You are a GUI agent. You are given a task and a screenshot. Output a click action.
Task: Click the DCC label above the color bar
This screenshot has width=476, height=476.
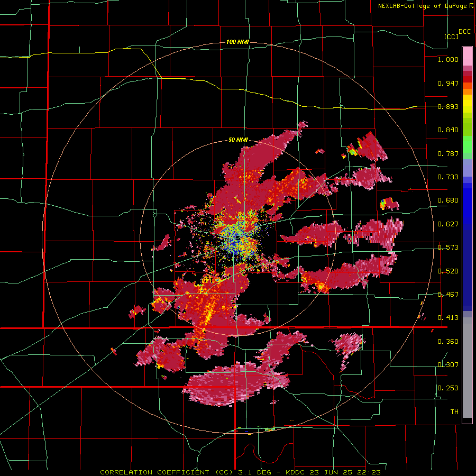pyautogui.click(x=465, y=32)
